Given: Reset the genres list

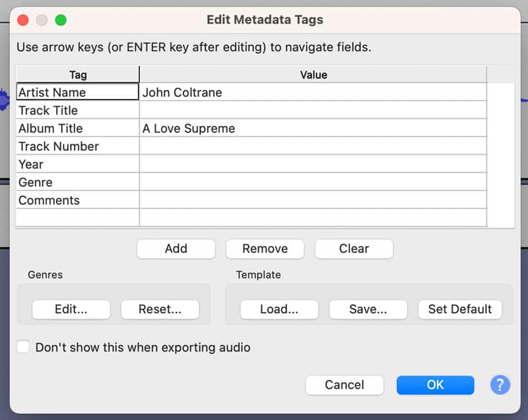Looking at the screenshot, I should pyautogui.click(x=160, y=309).
